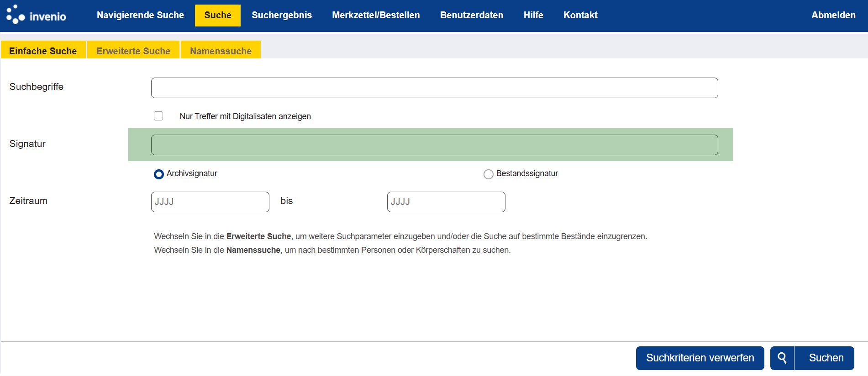The width and height of the screenshot is (868, 376).
Task: Click into the Suchbegriffe text field
Action: 434,88
